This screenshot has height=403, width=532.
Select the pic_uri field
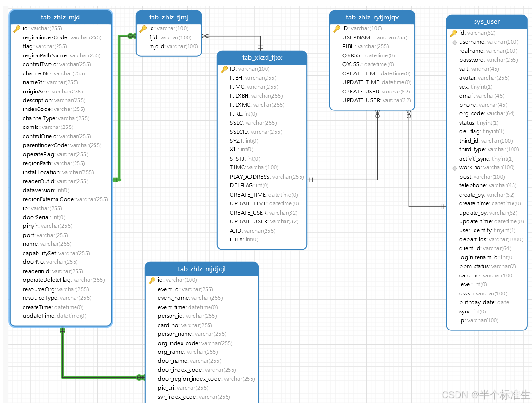click(183, 388)
